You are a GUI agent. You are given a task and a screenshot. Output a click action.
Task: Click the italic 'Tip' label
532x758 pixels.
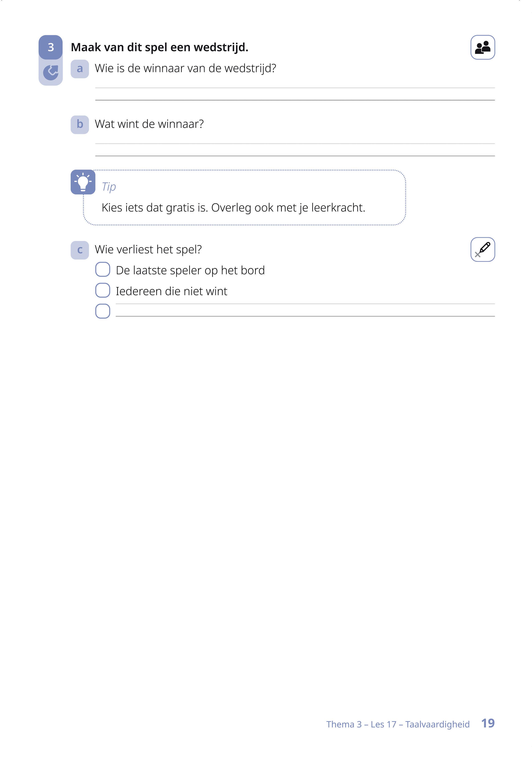pyautogui.click(x=109, y=187)
